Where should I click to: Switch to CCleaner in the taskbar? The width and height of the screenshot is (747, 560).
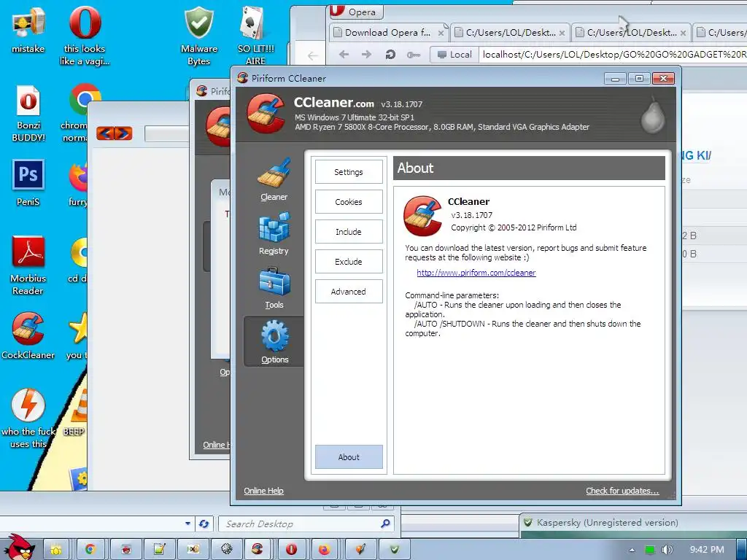tap(258, 549)
